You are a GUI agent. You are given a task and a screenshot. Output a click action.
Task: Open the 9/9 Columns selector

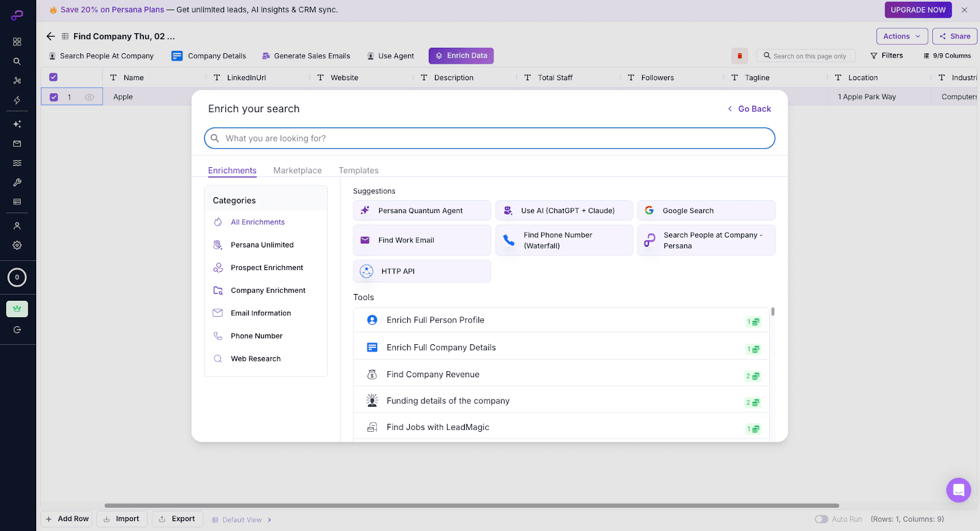[x=947, y=56]
